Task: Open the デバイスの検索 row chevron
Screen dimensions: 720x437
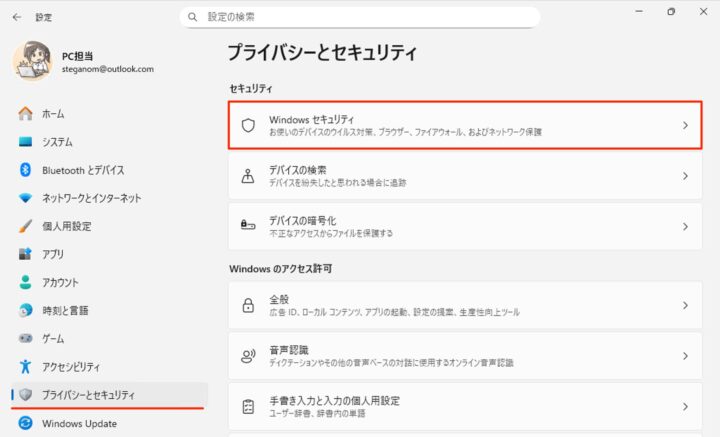Action: [x=685, y=176]
